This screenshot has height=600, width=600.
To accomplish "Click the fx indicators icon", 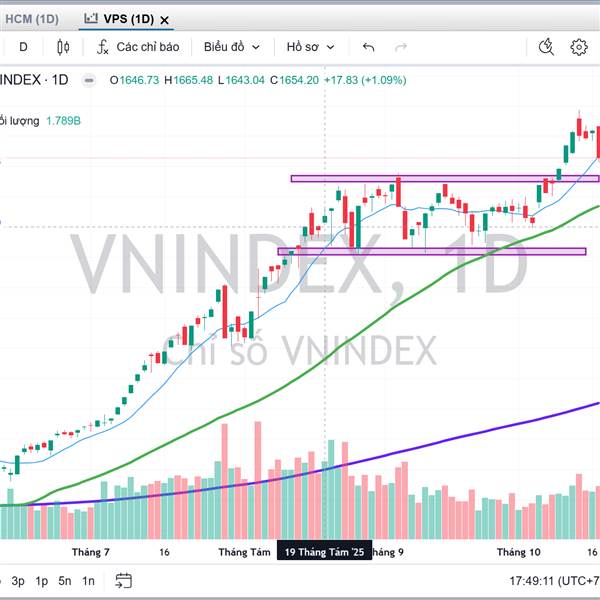I will 102,47.
